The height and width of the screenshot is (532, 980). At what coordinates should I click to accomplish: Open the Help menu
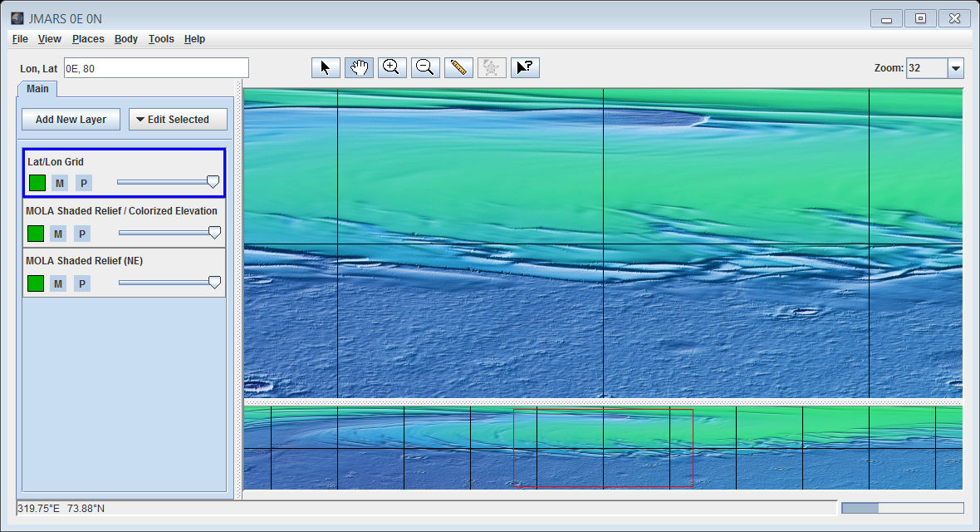coord(194,39)
